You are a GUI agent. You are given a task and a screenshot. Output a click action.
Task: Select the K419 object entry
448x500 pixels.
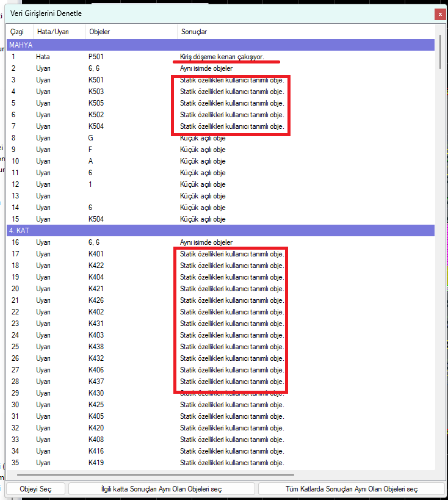96,463
